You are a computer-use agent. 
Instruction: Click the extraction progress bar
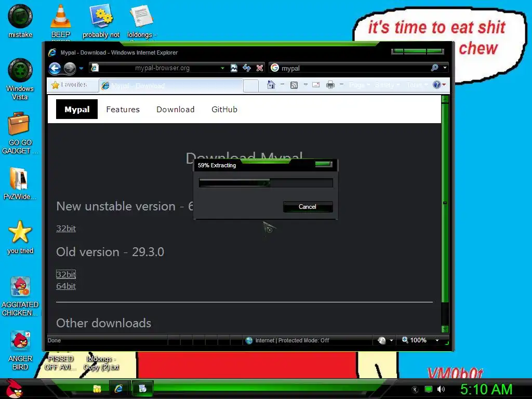pyautogui.click(x=265, y=183)
